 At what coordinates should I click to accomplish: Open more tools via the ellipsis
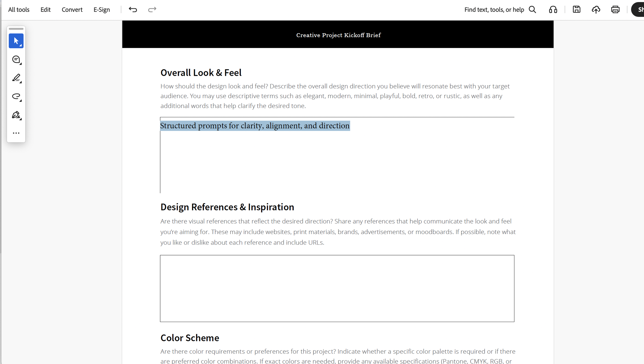coord(16,133)
